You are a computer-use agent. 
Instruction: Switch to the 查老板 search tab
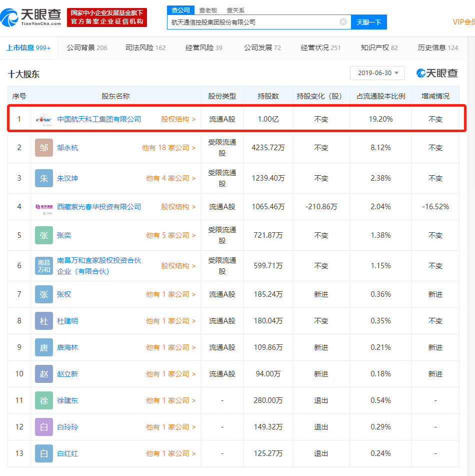(208, 11)
